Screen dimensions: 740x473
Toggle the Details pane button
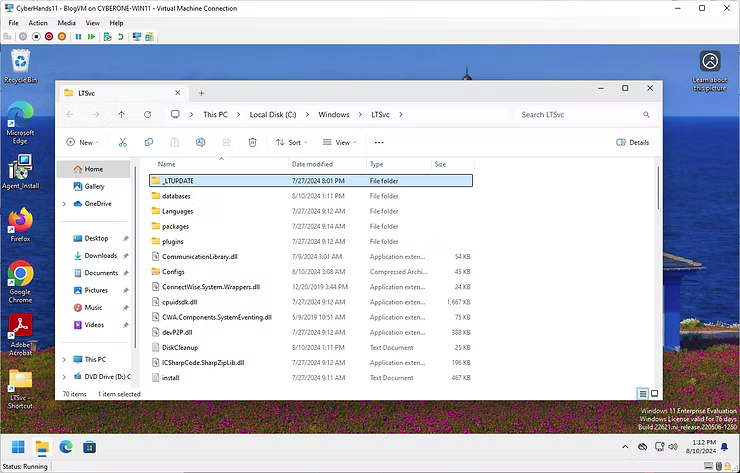[632, 143]
